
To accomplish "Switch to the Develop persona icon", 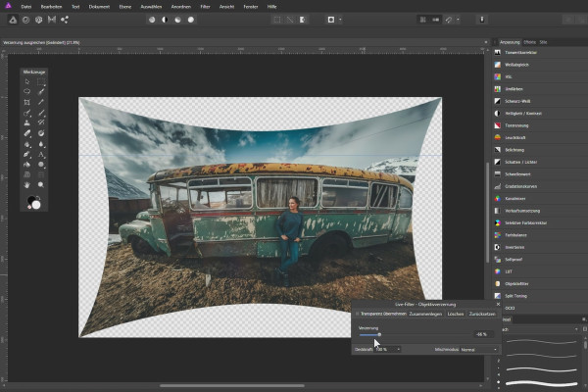I will coord(38,20).
